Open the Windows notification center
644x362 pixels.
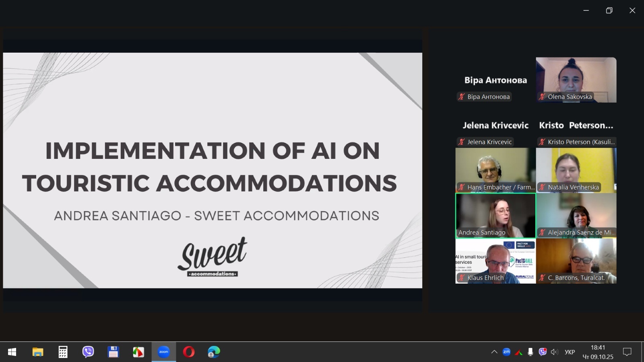[x=627, y=352]
